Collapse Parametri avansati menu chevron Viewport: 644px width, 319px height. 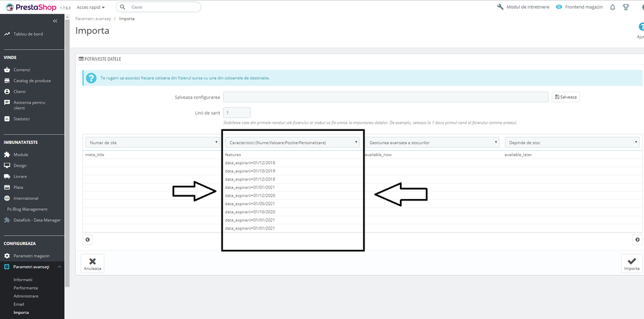pos(59,267)
